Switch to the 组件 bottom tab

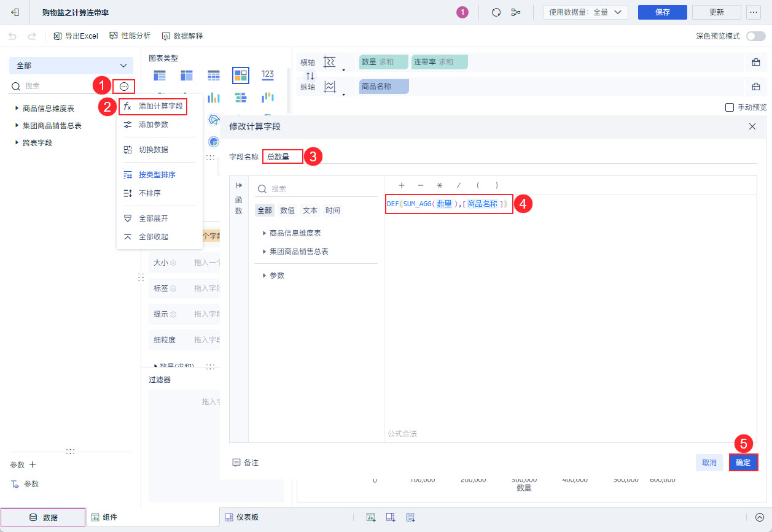153,517
